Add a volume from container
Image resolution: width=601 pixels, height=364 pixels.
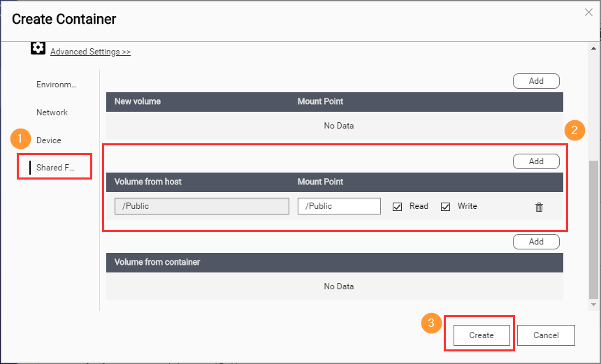(536, 242)
